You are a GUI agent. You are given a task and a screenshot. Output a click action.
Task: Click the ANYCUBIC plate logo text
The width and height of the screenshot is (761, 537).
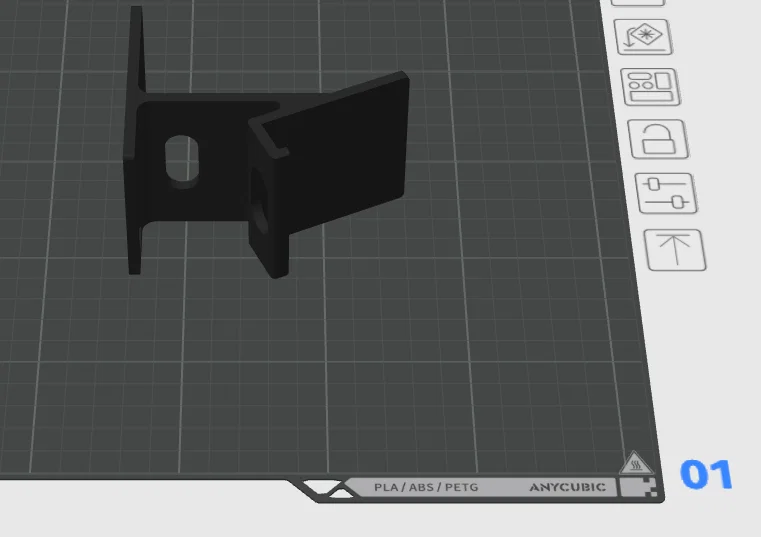click(567, 487)
